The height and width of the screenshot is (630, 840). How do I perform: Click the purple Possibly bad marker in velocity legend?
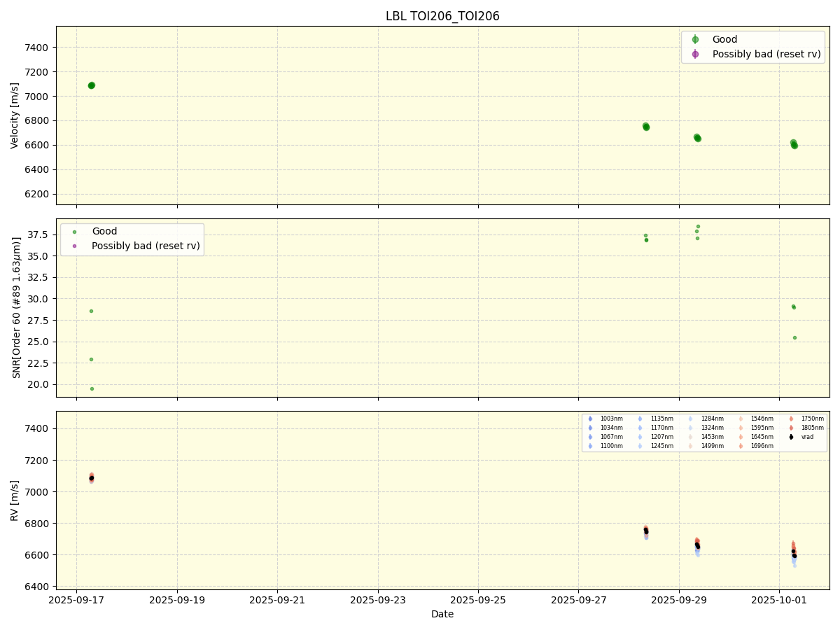click(x=695, y=54)
